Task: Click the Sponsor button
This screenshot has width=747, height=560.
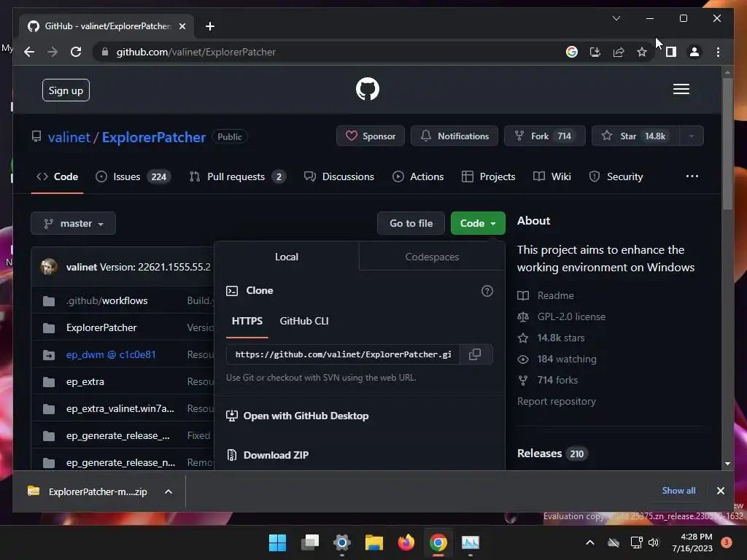Action: [x=370, y=136]
